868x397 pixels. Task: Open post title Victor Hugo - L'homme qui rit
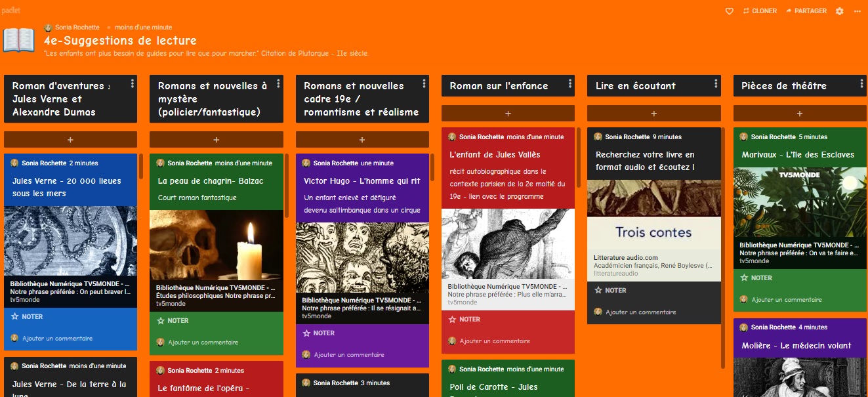pos(362,181)
